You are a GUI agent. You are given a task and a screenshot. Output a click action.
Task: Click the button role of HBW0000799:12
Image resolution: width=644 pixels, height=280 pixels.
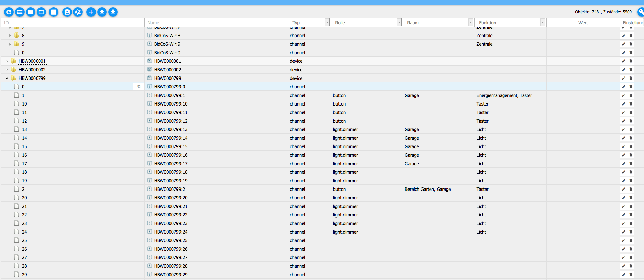[339, 121]
